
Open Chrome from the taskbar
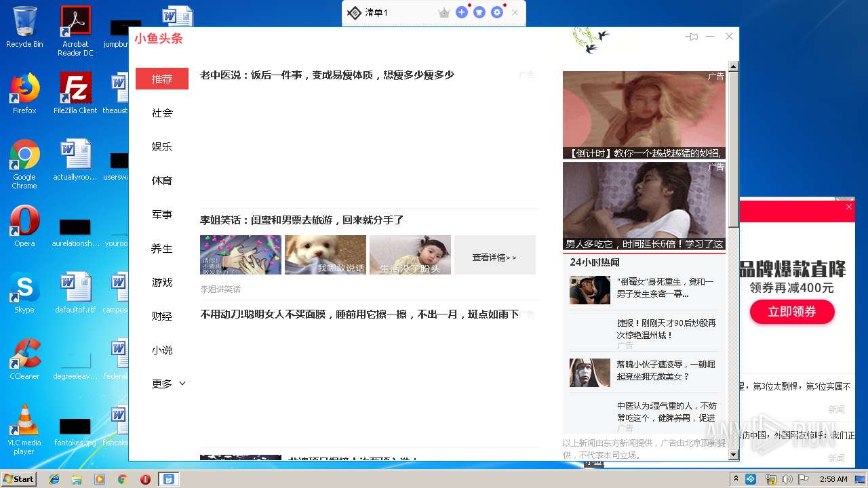tap(122, 479)
